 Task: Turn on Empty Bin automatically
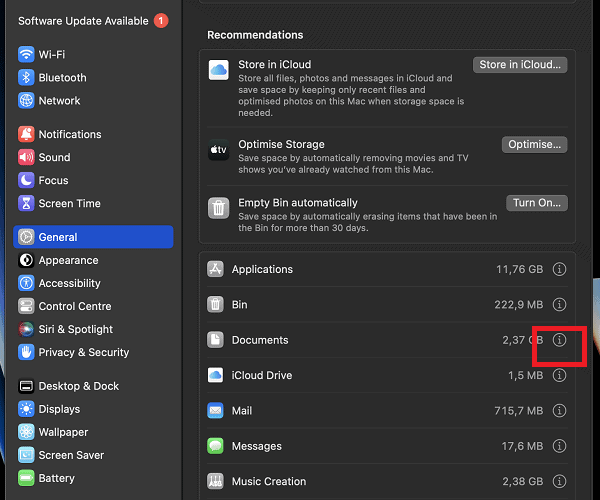(x=536, y=203)
